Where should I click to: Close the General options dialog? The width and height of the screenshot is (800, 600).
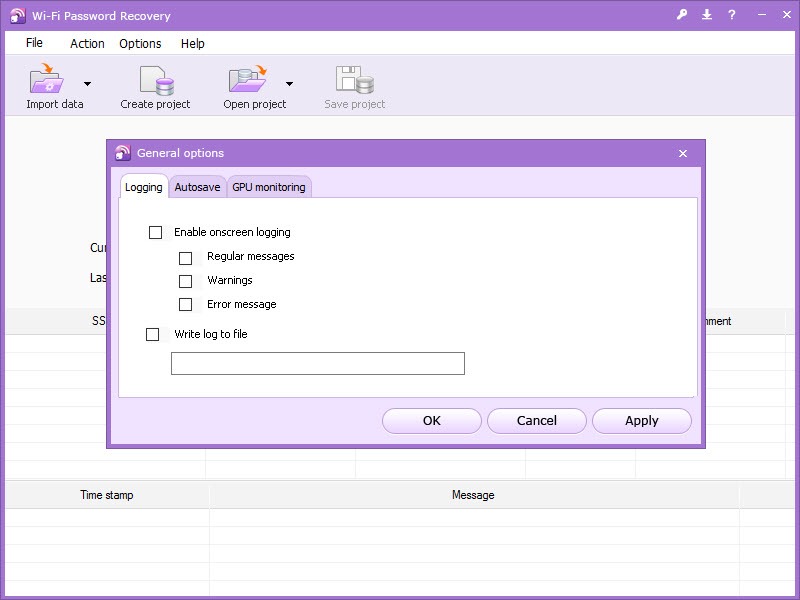click(683, 154)
